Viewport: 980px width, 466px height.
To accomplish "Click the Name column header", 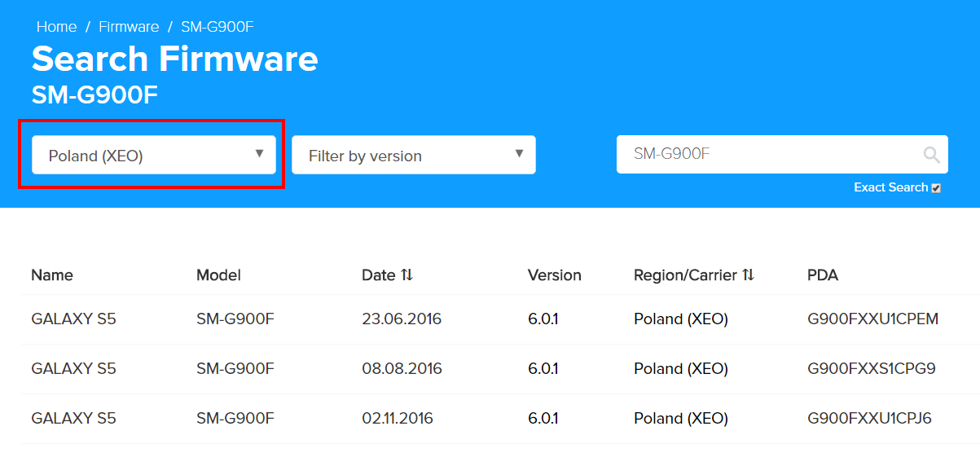I will (52, 275).
